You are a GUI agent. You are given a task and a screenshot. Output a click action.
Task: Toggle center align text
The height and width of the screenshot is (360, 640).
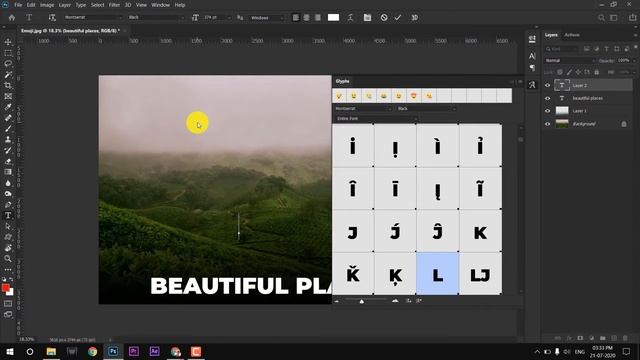click(307, 18)
